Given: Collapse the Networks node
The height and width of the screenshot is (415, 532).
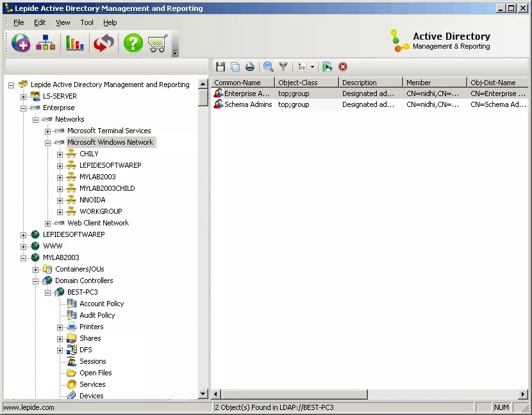Looking at the screenshot, I should pos(36,120).
